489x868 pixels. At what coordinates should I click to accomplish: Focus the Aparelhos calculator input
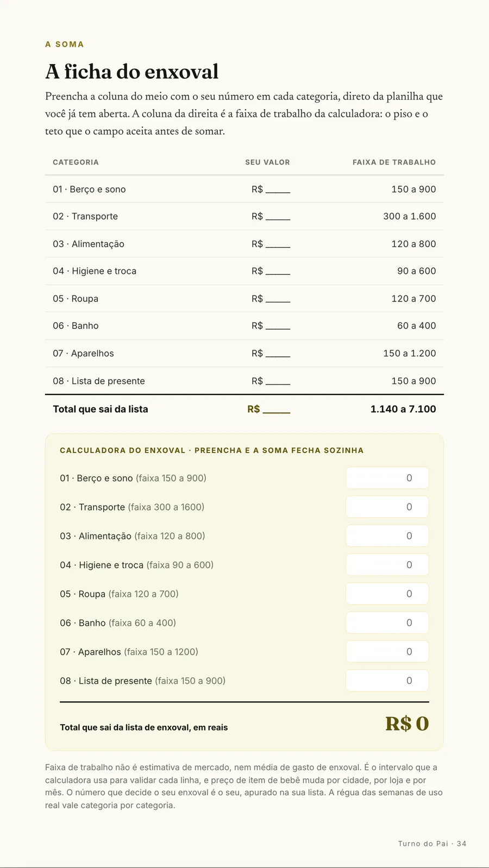(387, 651)
